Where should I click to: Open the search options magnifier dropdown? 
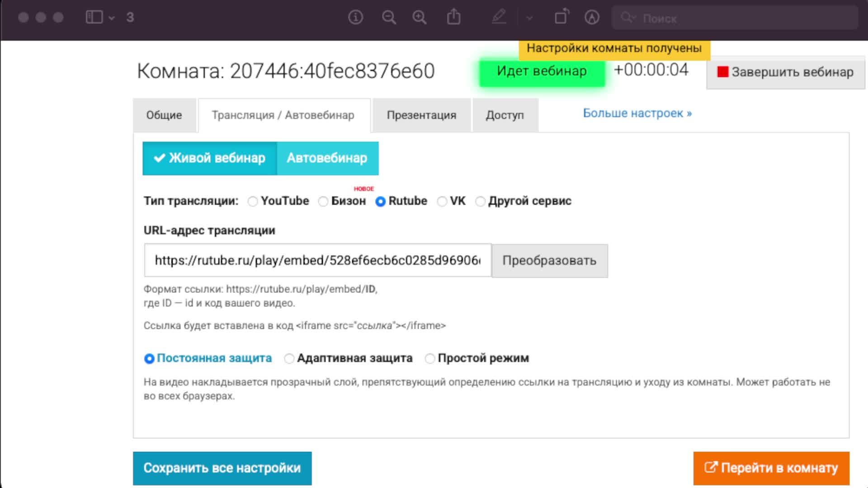(x=628, y=18)
